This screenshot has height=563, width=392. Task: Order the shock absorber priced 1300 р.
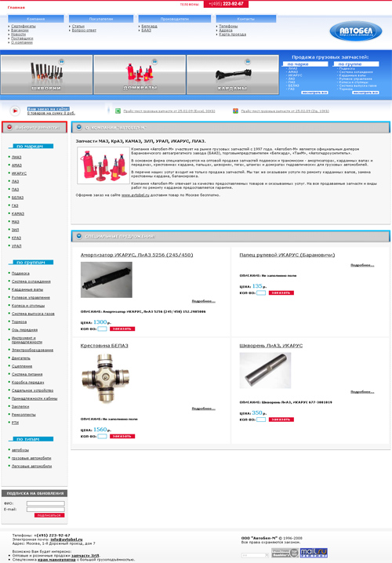pos(122,329)
